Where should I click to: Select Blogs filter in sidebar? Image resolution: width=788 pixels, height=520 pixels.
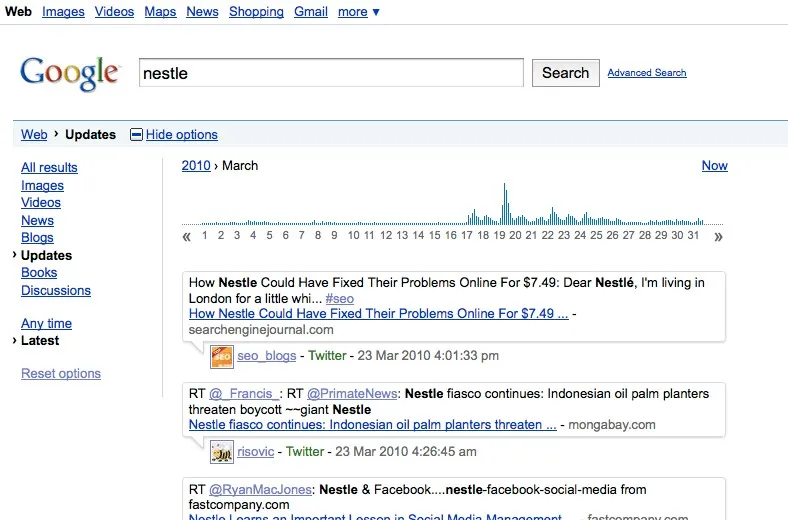(x=37, y=238)
